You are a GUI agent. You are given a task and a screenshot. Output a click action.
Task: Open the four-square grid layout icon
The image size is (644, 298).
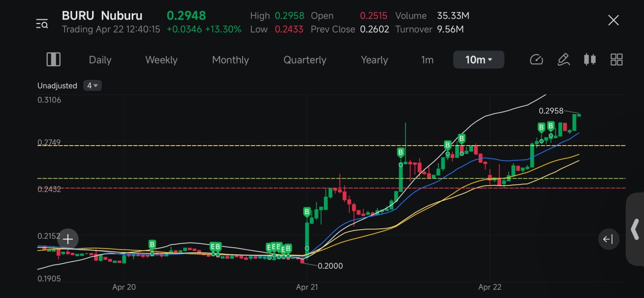pos(617,60)
